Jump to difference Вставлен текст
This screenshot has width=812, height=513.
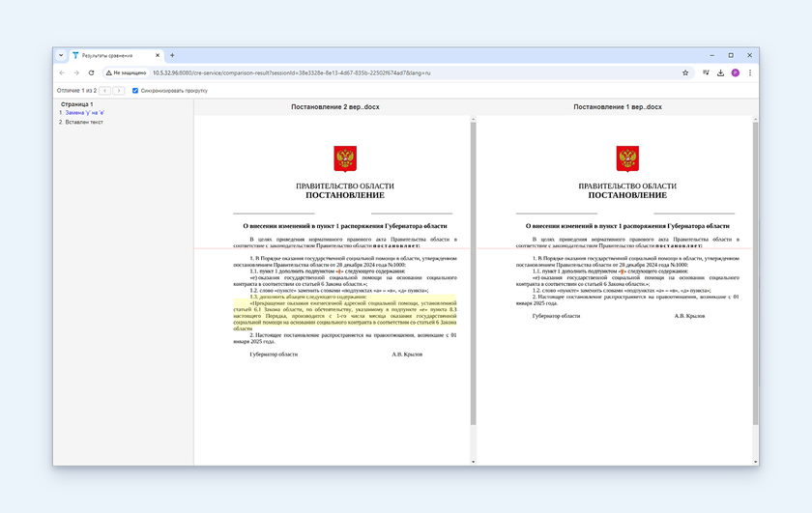(83, 122)
